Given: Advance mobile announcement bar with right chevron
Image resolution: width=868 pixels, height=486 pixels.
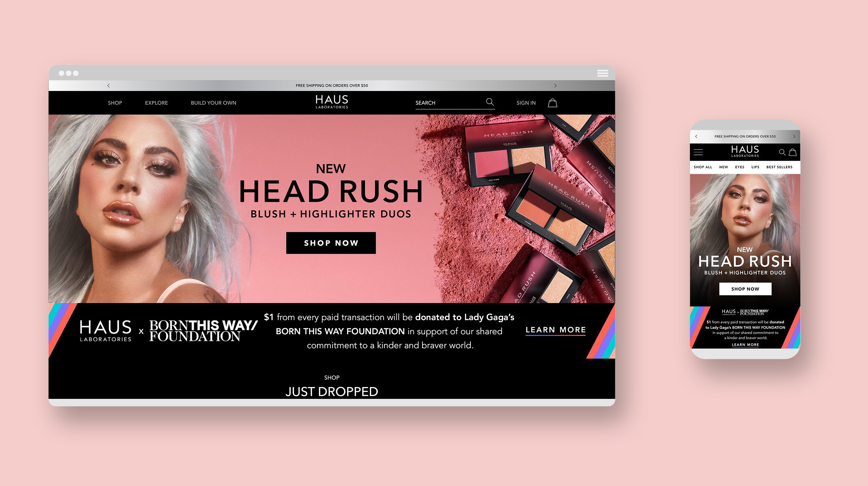Looking at the screenshot, I should [794, 136].
